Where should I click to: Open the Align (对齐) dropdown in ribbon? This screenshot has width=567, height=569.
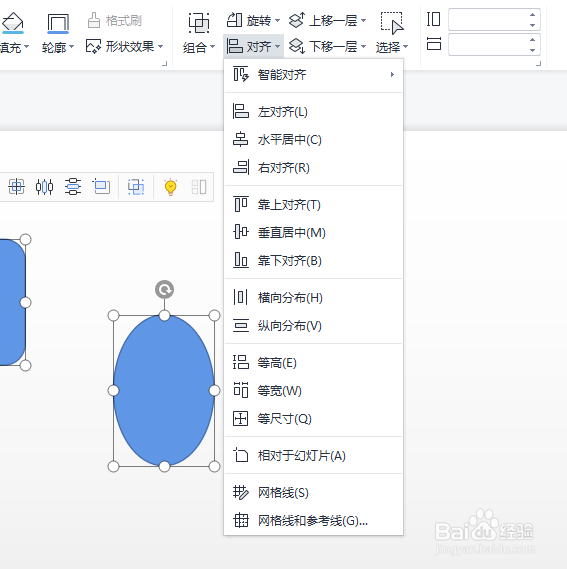click(x=253, y=46)
